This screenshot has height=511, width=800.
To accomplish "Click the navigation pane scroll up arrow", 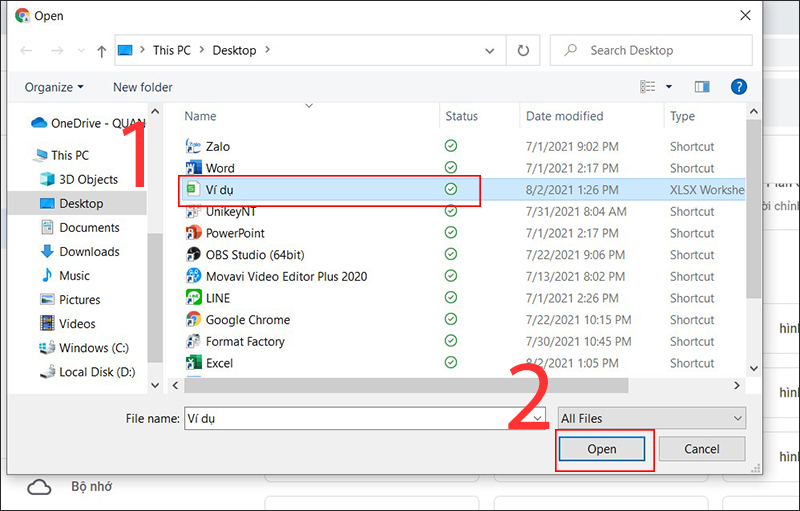I will [155, 111].
